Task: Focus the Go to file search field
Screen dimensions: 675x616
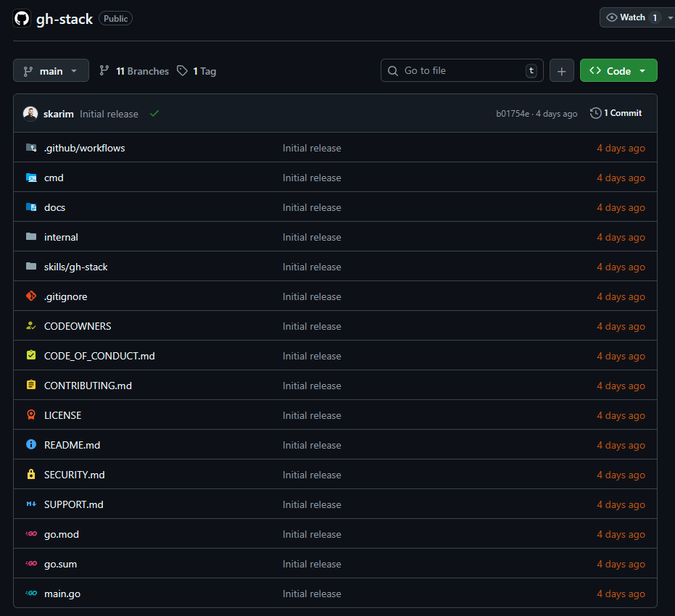Action: click(x=462, y=70)
